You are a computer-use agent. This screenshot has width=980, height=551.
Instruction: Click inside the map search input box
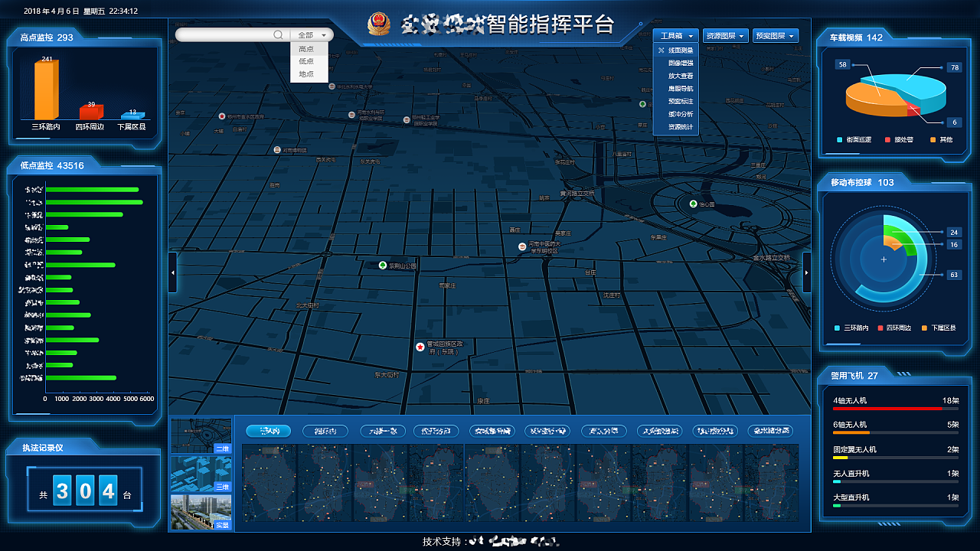(224, 35)
